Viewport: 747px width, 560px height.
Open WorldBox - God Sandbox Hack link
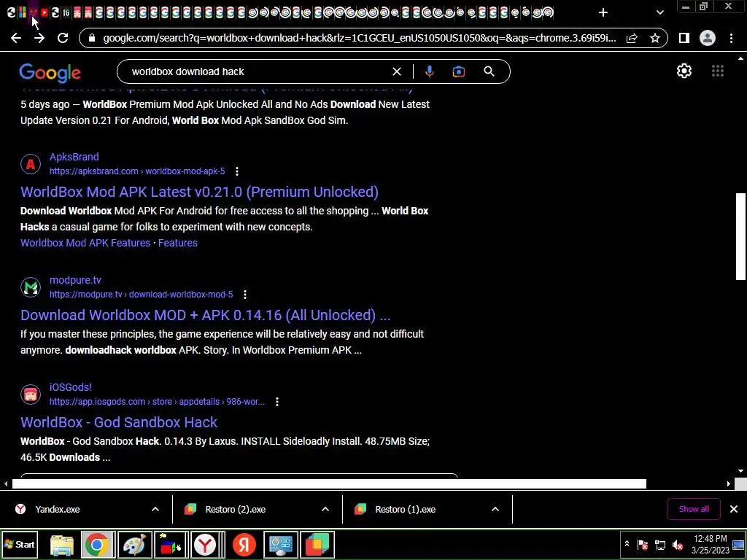(119, 422)
